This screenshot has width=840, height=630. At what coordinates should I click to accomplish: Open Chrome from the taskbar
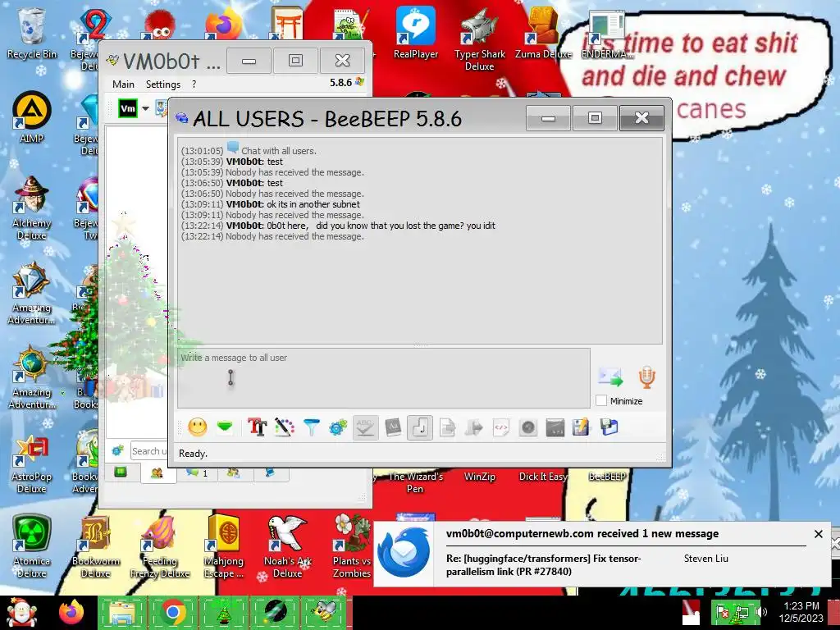click(173, 612)
